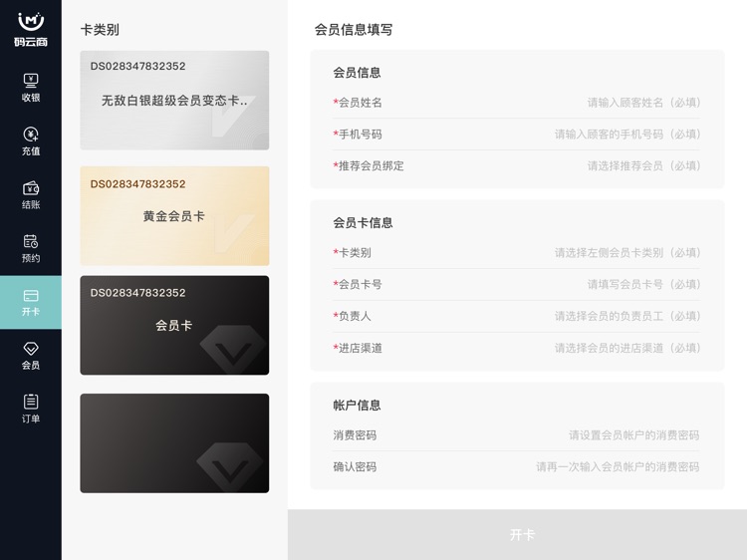Click the 会员信息 section title
The width and height of the screenshot is (747, 560).
coord(357,73)
